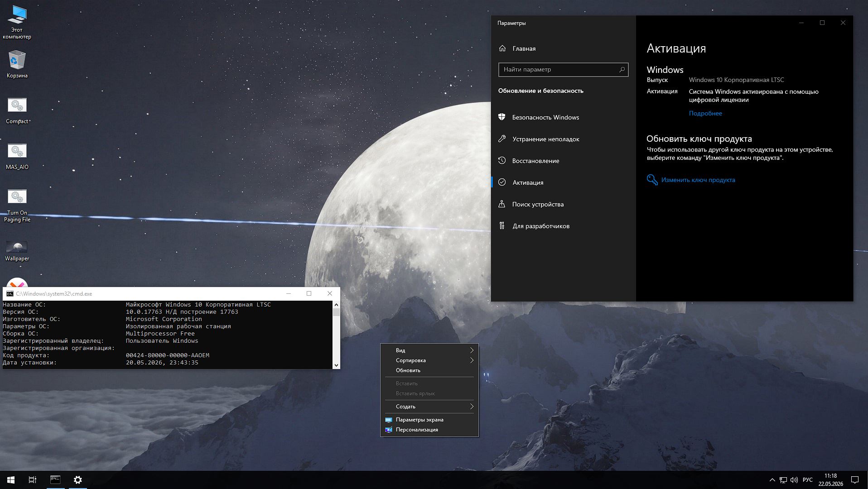Maximize the cmd.exe window
Screen dimensions: 868x489
coord(309,293)
